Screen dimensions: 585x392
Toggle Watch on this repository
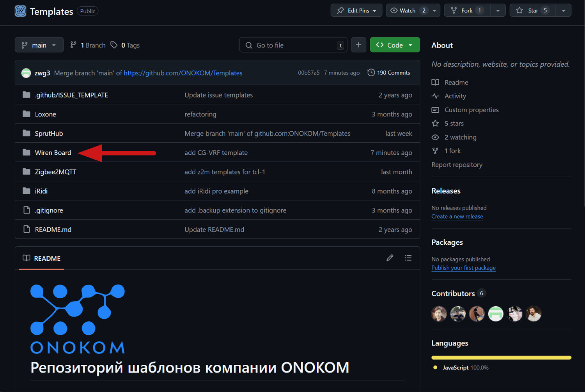click(408, 11)
